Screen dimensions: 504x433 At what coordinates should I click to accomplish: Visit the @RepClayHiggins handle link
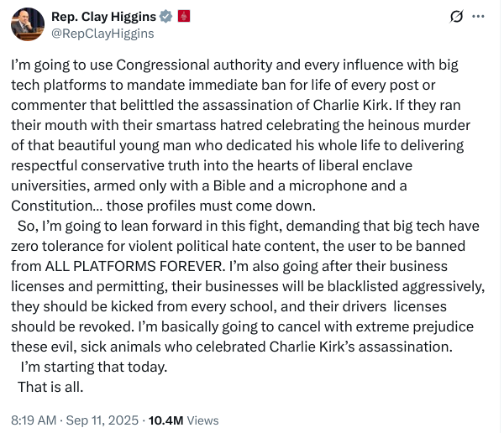pos(102,34)
